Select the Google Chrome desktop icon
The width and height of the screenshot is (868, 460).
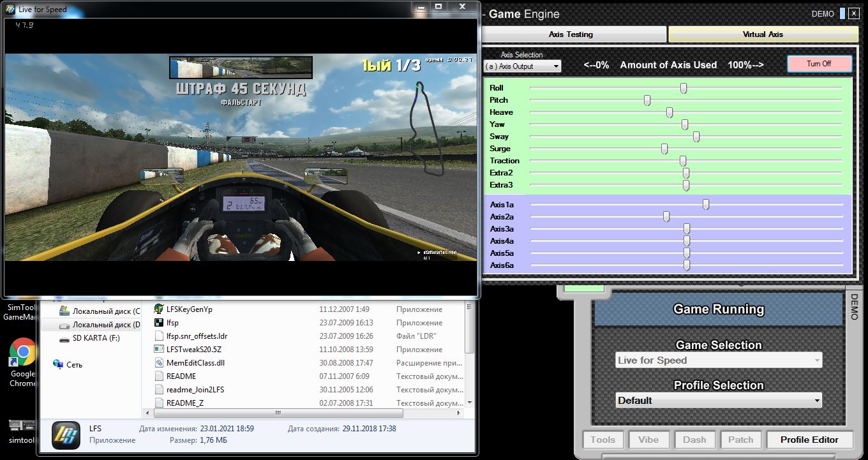click(x=22, y=352)
